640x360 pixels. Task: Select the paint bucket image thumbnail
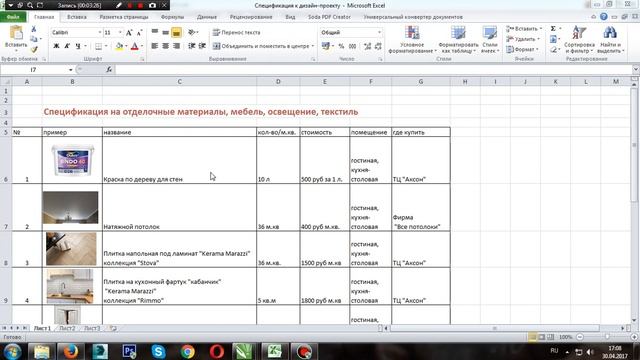pyautogui.click(x=73, y=160)
